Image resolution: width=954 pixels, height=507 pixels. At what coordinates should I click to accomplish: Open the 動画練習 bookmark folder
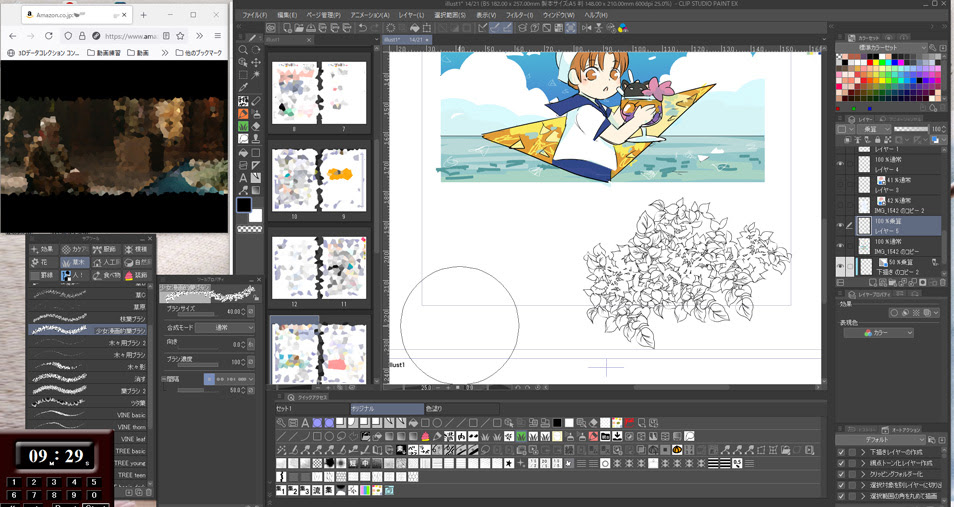[x=103, y=53]
